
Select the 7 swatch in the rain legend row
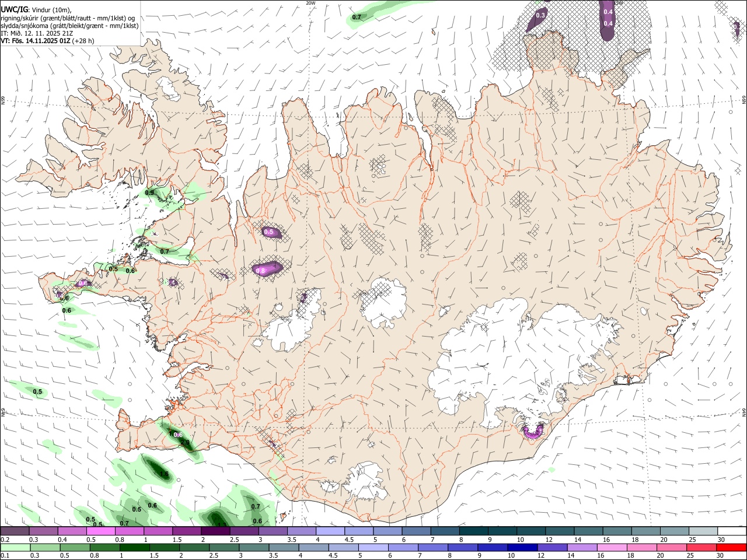click(x=433, y=547)
